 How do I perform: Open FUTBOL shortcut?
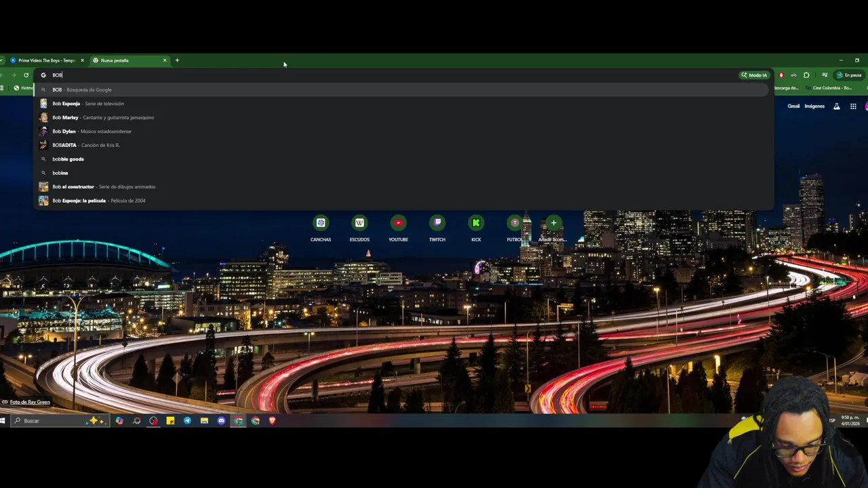pos(515,228)
